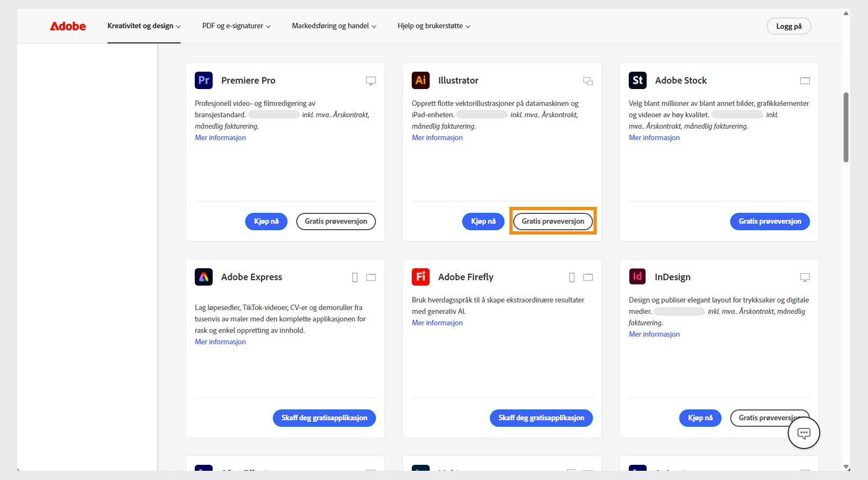Click the Adobe Firefly Fi icon

tap(420, 277)
